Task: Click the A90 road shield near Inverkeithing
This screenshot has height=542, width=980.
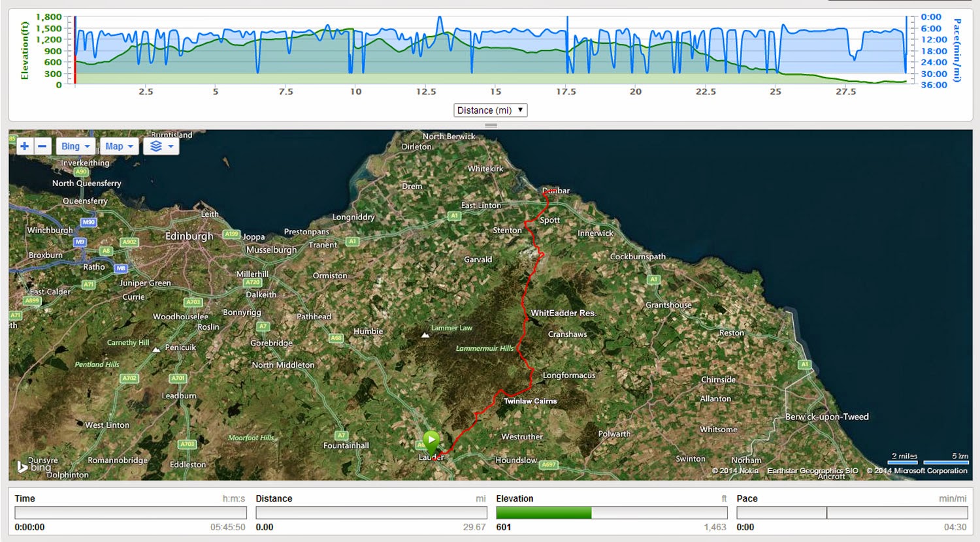Action: click(x=81, y=172)
